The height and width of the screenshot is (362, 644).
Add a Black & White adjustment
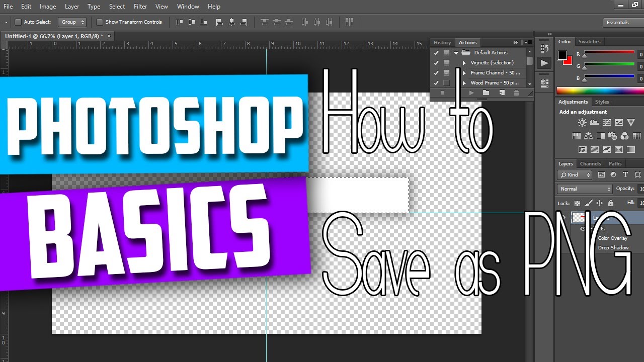pyautogui.click(x=600, y=136)
